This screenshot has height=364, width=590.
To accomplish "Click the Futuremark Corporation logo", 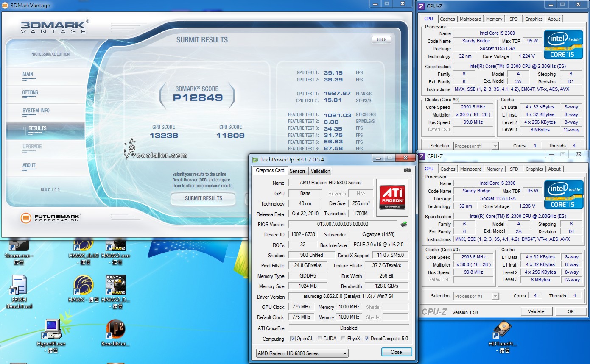I will (51, 218).
